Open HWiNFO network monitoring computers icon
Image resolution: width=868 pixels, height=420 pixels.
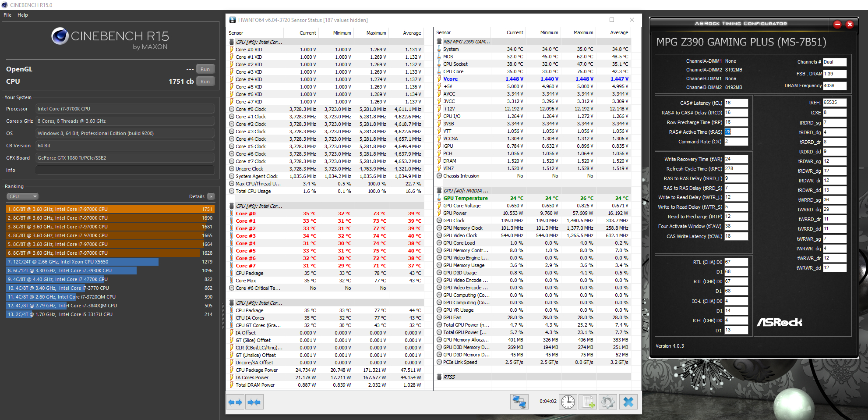click(519, 402)
